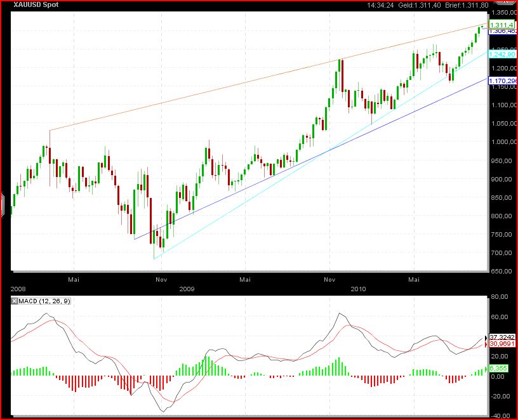Click the red 30,9691 signal value tag
The height and width of the screenshot is (420, 518).
[x=502, y=344]
